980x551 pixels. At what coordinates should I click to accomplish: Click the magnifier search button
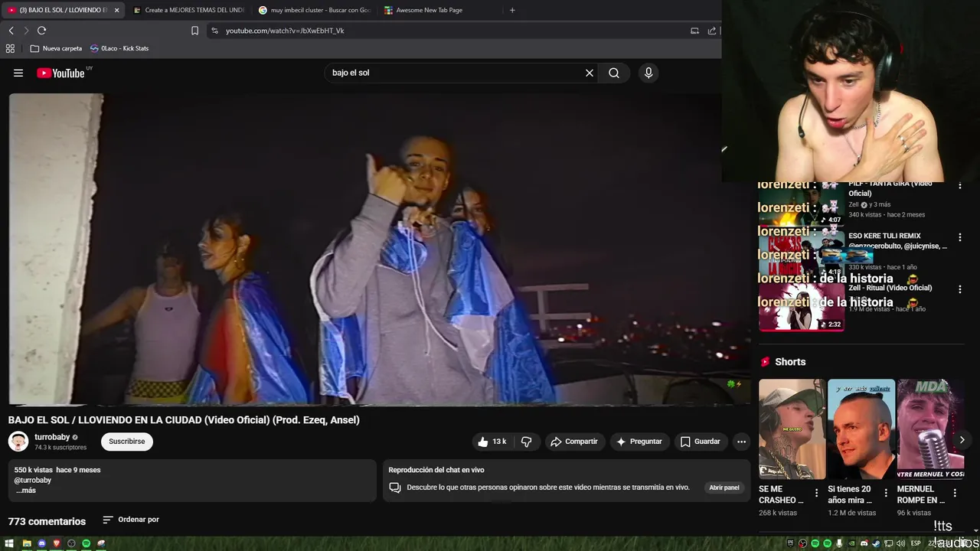(x=614, y=73)
